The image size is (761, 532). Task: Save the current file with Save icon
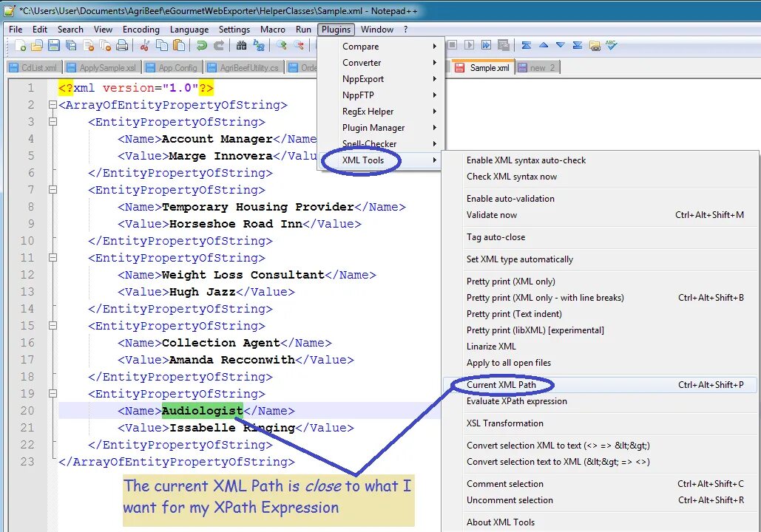(x=54, y=46)
